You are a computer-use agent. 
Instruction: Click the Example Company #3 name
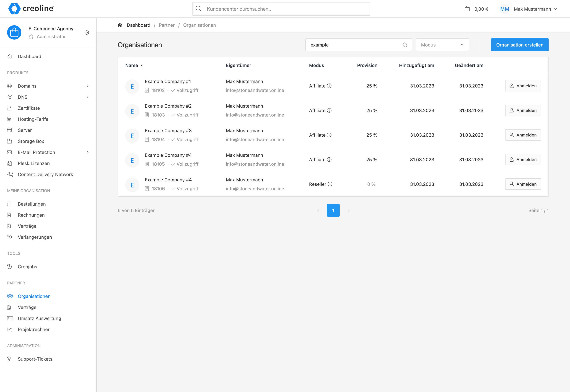[x=168, y=131]
